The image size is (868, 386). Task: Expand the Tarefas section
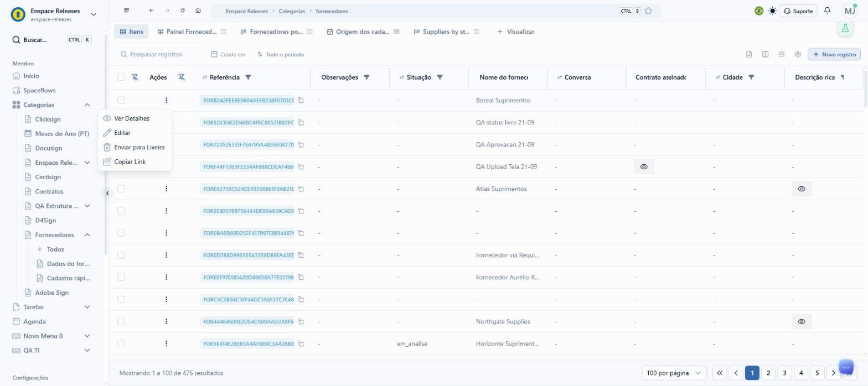[x=87, y=307]
